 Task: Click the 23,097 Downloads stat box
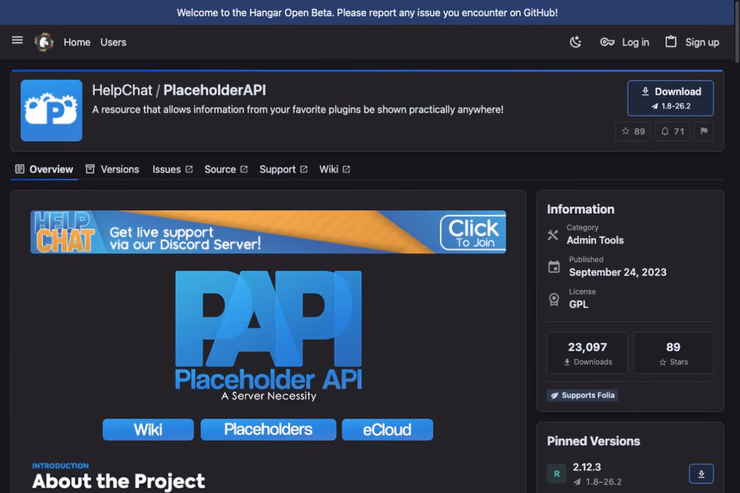pos(588,353)
